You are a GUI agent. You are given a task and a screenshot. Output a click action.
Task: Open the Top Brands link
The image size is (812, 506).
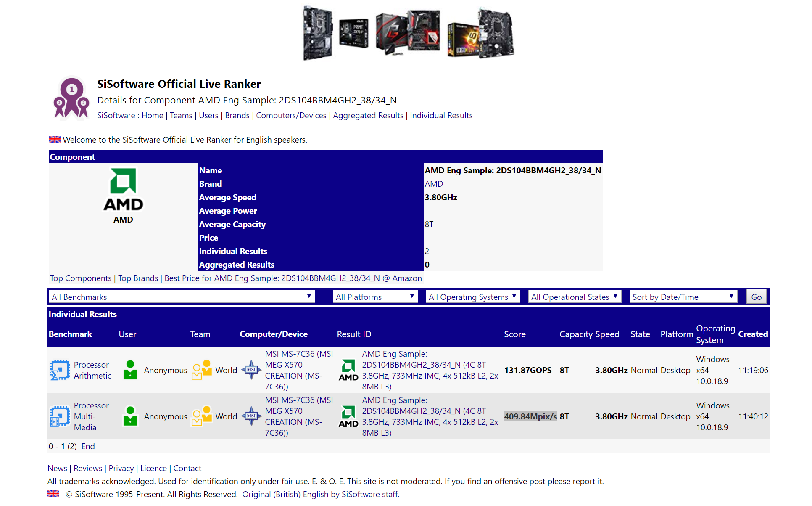click(x=138, y=278)
